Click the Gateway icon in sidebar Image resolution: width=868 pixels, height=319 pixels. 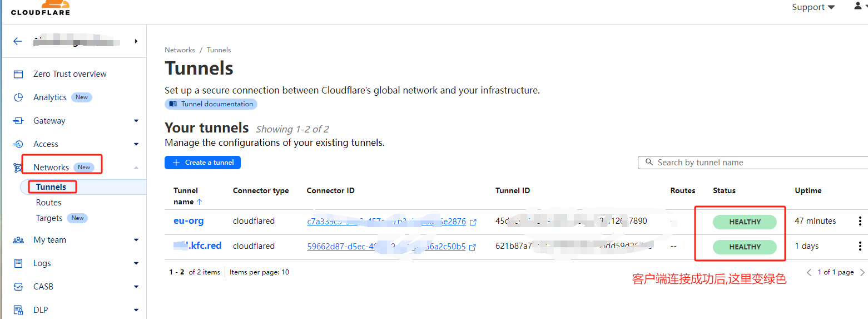pyautogui.click(x=18, y=121)
